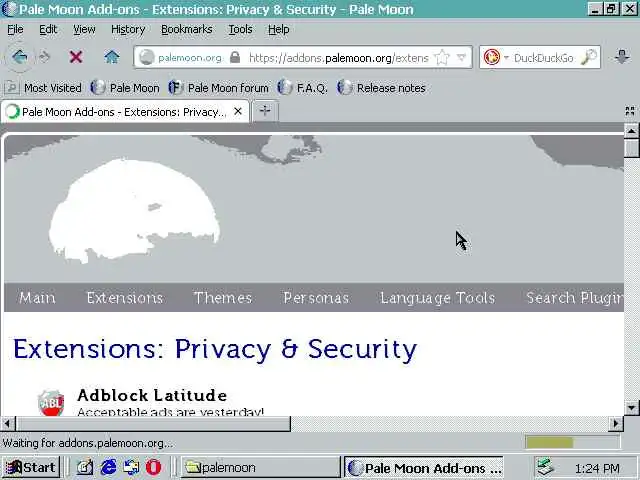
Task: Open the File menu
Action: pos(15,29)
